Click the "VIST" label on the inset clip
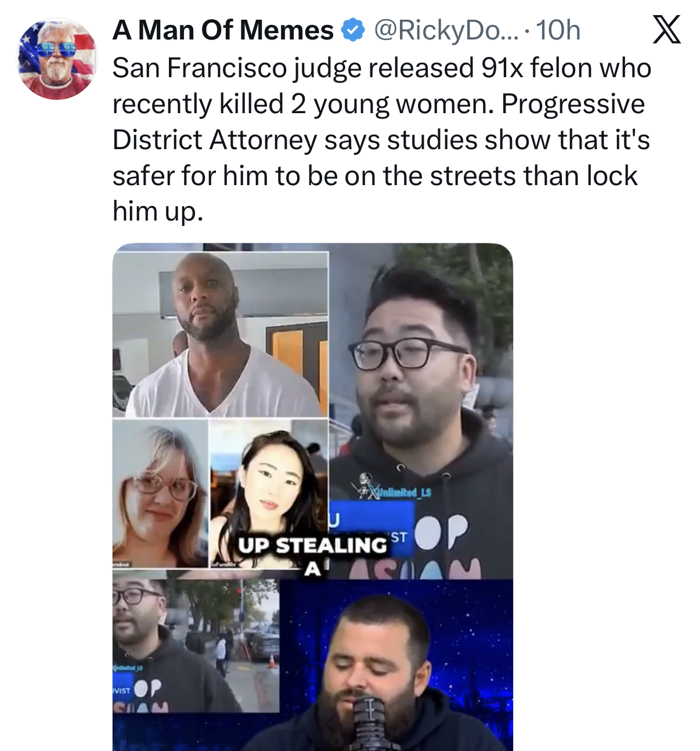Screen dimensions: 700x751 (121, 691)
